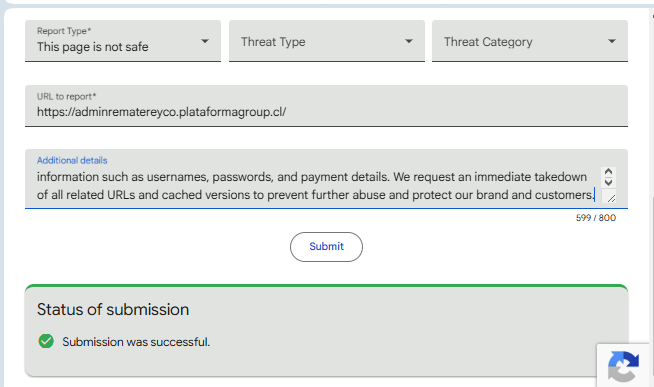Click the Additional details label
Screen dimensions: 654x387
pyautogui.click(x=72, y=161)
